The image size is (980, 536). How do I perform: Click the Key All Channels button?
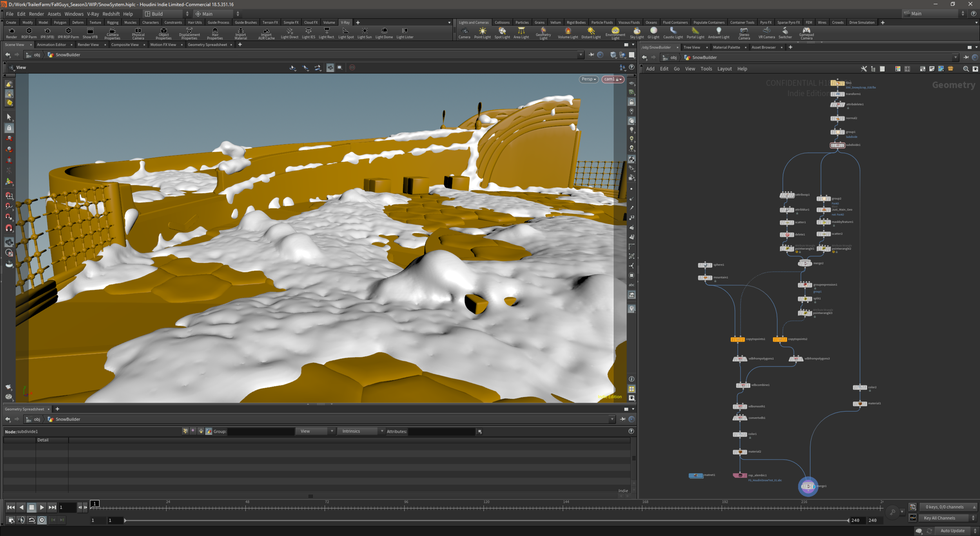(x=939, y=518)
